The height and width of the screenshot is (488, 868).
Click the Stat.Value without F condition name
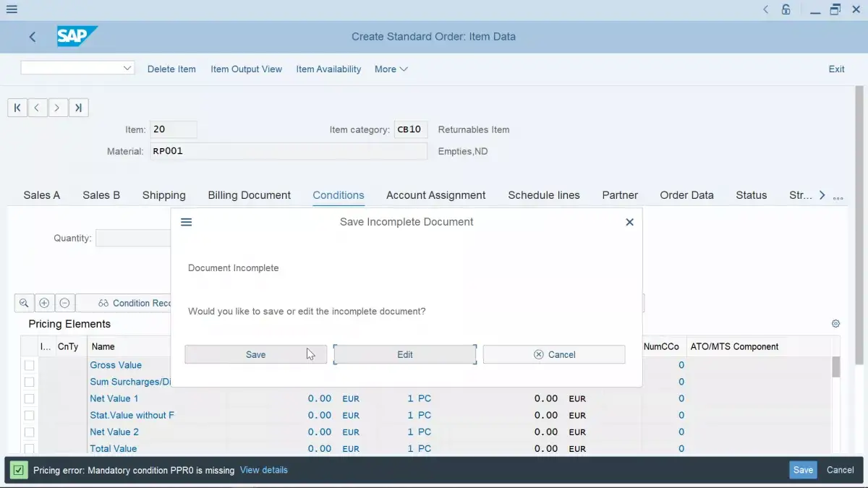[132, 415]
